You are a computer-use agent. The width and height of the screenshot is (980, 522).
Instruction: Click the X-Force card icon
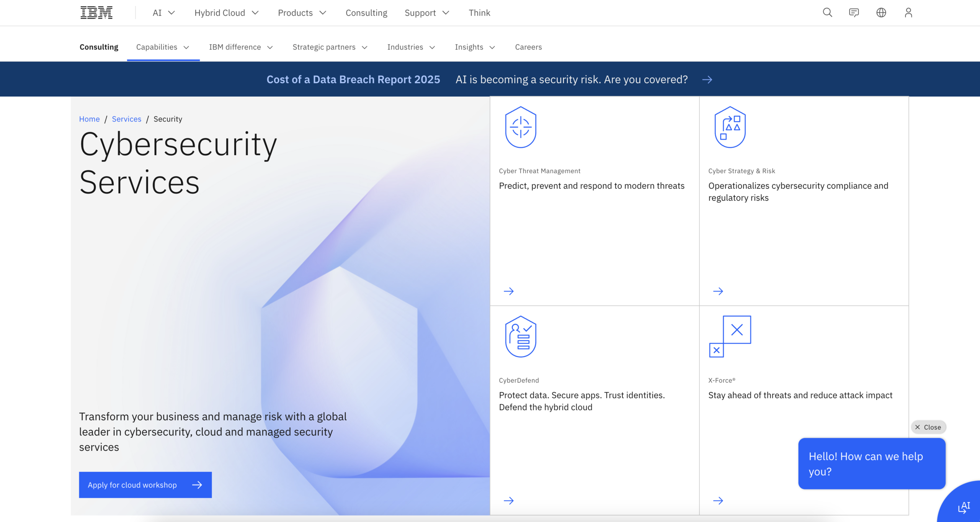tap(730, 336)
